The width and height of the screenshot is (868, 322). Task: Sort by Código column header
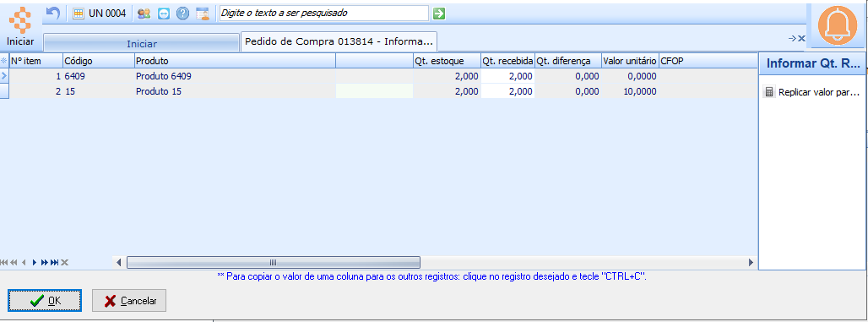click(x=99, y=61)
